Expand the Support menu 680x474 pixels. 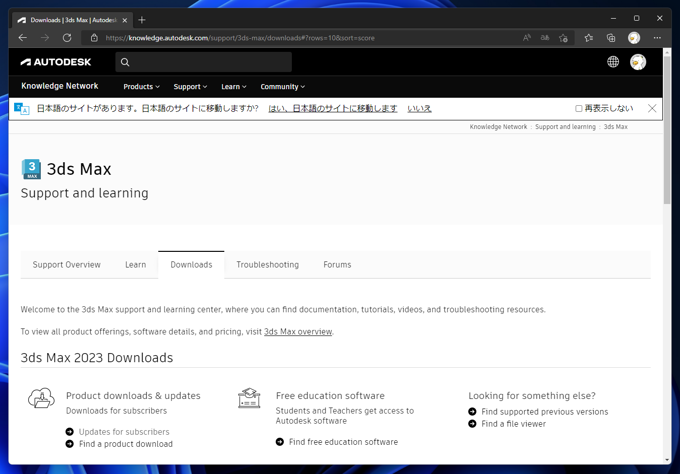(190, 87)
